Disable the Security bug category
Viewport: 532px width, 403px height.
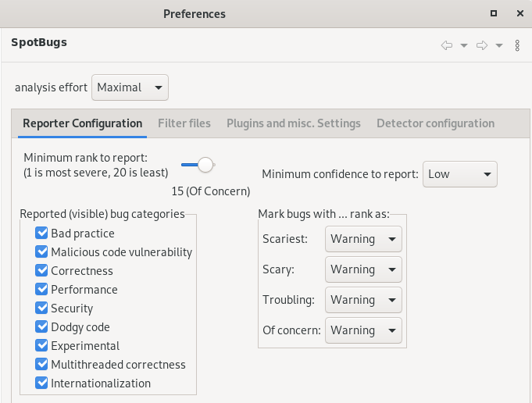point(41,308)
